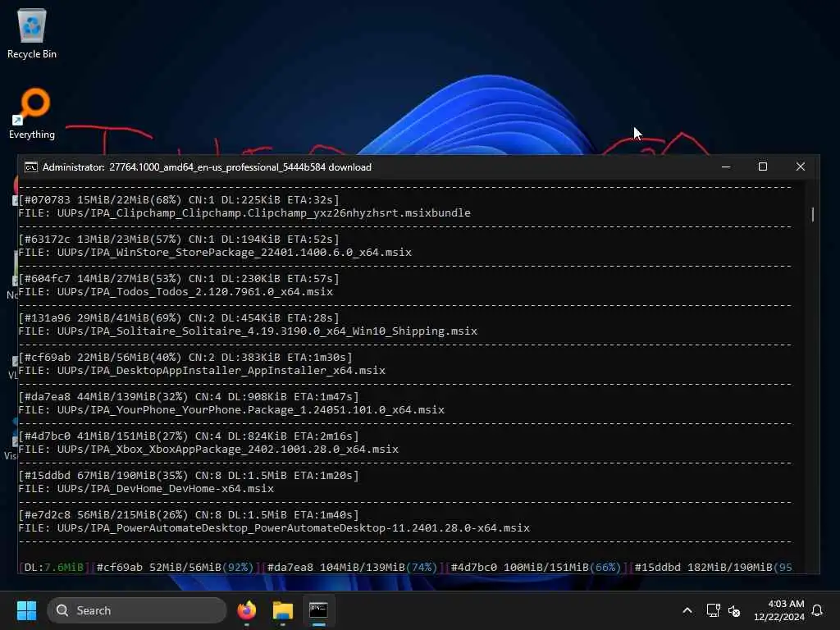
Task: Click the #4d7bc0 41MiB/151MiB status line
Action: tap(189, 436)
